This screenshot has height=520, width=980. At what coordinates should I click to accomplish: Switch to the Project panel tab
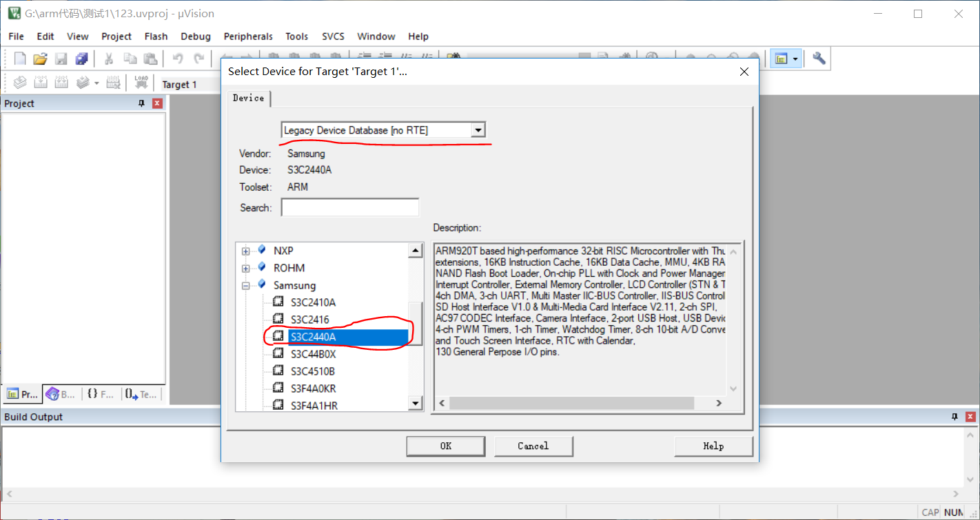23,394
